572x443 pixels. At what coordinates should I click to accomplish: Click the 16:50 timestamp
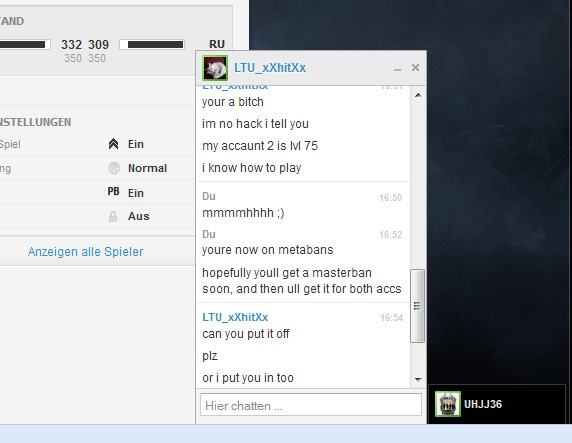pos(391,197)
